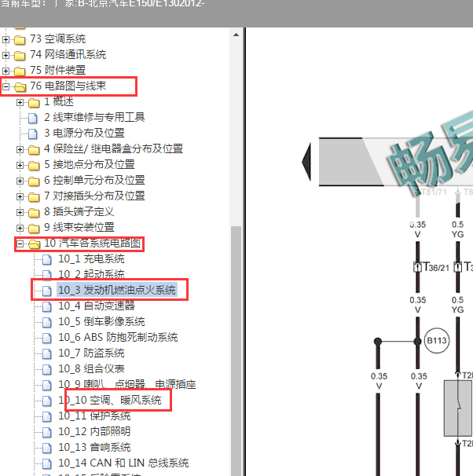Expand the 73 空调系统 folder

click(x=5, y=39)
